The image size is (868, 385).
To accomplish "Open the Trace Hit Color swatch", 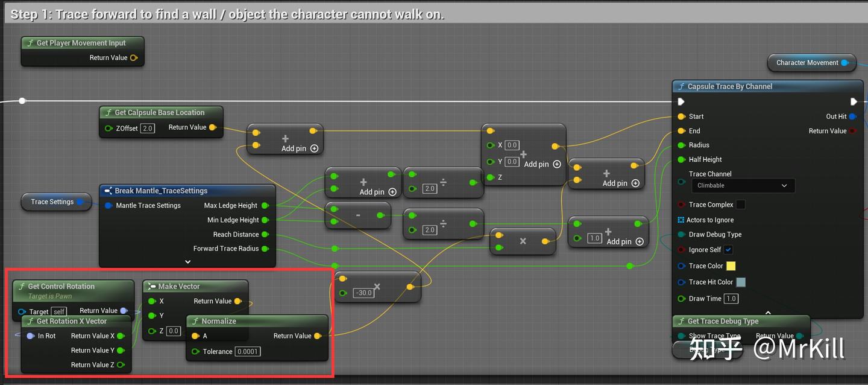I will (x=742, y=282).
